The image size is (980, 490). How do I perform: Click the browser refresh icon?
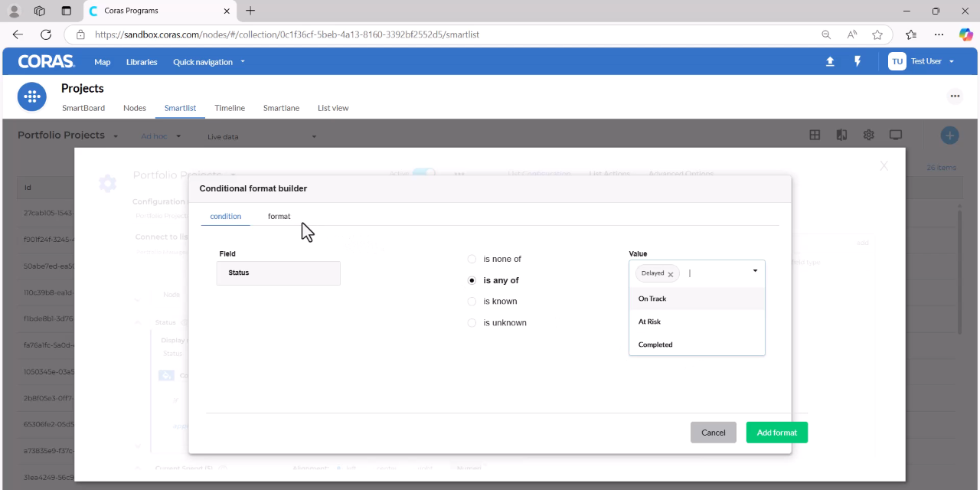[46, 34]
